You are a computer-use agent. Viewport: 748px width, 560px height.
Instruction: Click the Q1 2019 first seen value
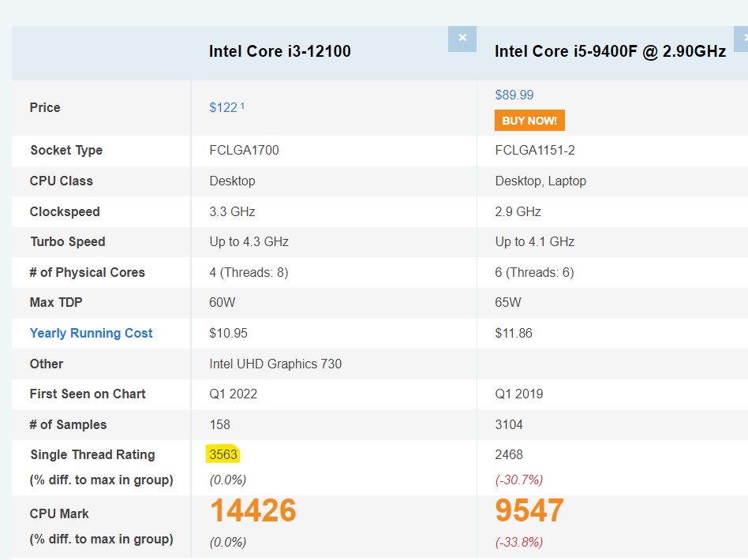point(519,394)
